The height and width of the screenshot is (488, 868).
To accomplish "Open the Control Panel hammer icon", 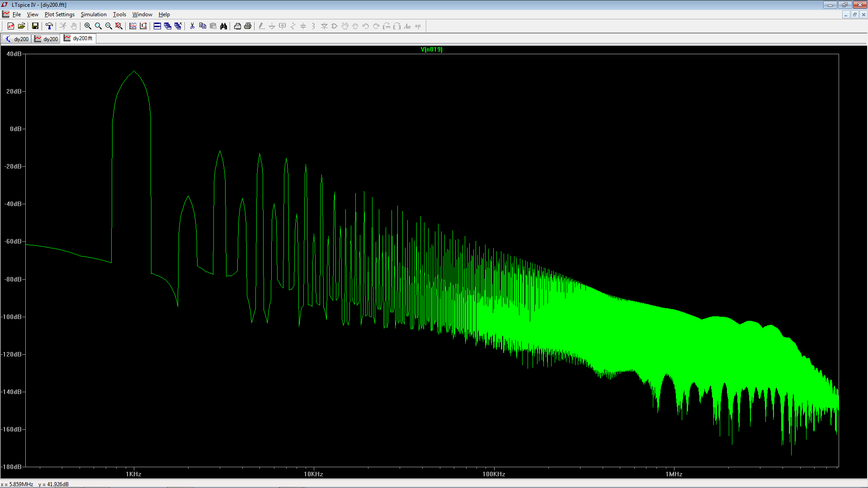I will [49, 26].
